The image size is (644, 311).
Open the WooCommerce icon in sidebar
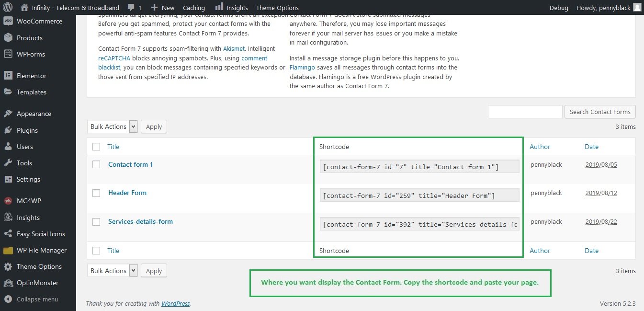coord(8,21)
